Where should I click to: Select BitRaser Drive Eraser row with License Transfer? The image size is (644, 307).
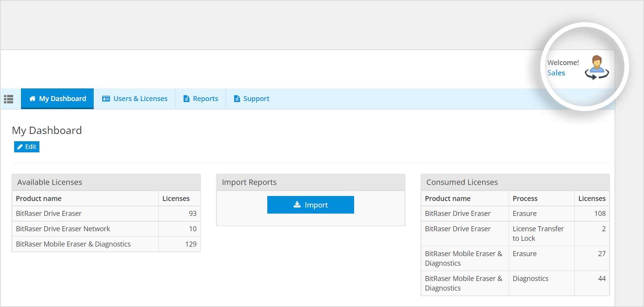[x=515, y=234]
